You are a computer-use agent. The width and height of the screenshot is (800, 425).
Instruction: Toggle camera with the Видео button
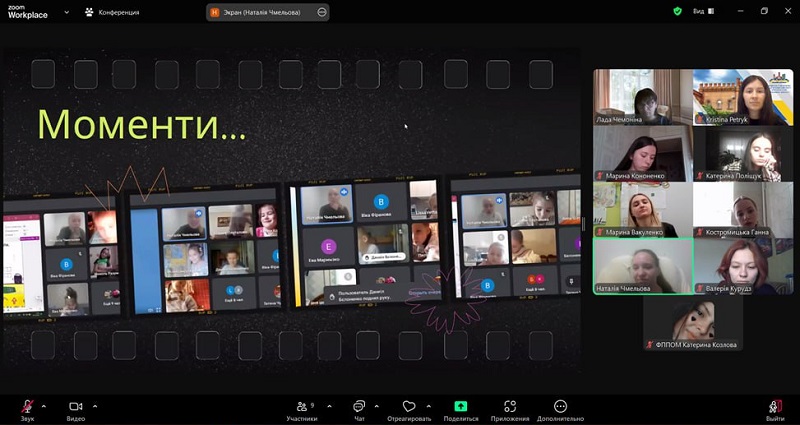click(x=76, y=410)
